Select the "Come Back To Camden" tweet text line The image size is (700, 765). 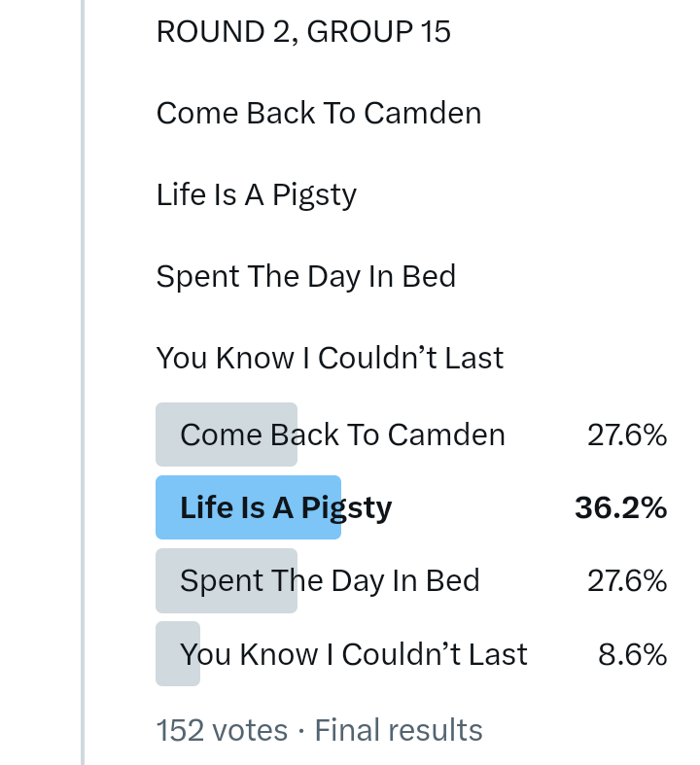click(x=319, y=114)
